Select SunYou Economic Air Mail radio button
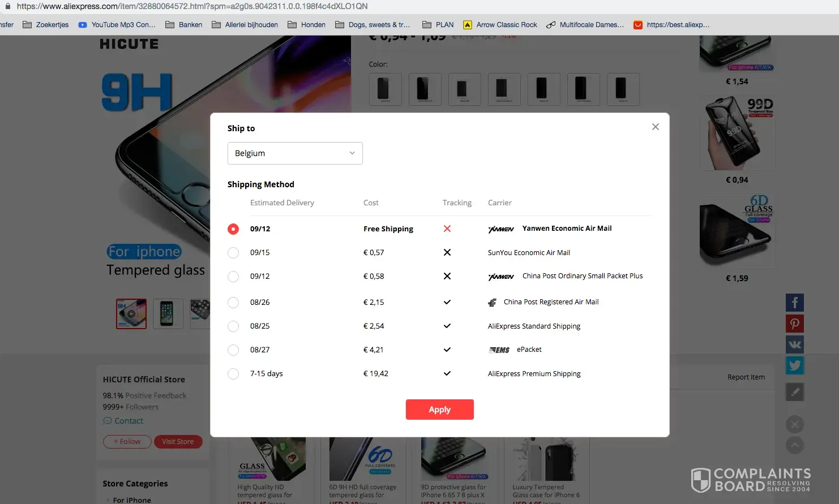 pyautogui.click(x=233, y=253)
